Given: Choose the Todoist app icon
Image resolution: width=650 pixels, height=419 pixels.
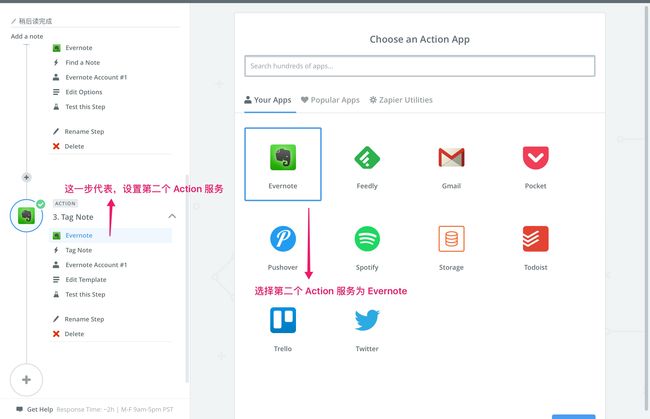Looking at the screenshot, I should coord(535,239).
